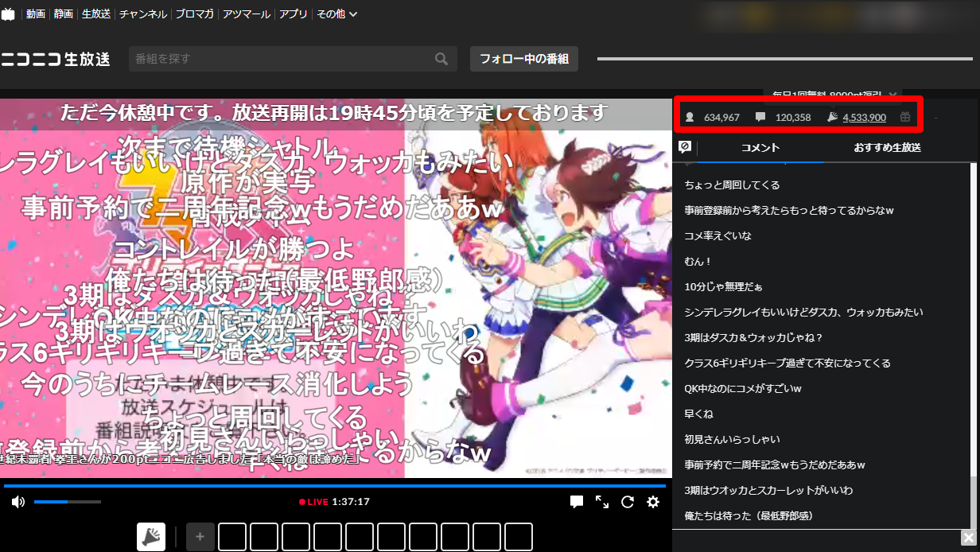Viewport: 980px width, 552px height.
Task: Open フォロー中の番組 button
Action: (x=524, y=59)
